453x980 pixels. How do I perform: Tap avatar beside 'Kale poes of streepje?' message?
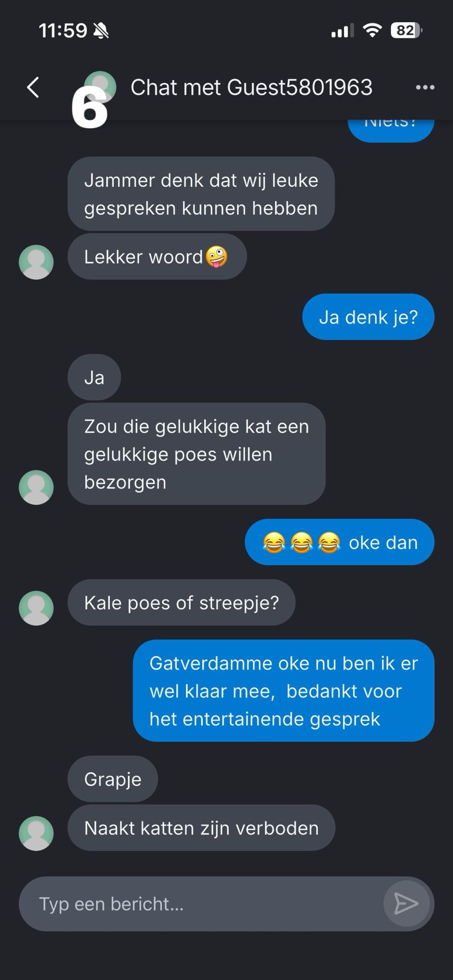coord(36,608)
